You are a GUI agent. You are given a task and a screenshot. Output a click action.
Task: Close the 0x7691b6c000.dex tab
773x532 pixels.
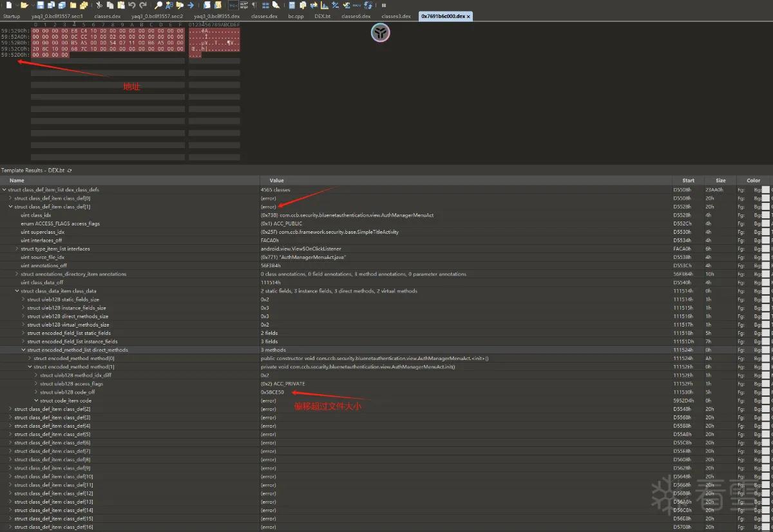(x=468, y=16)
